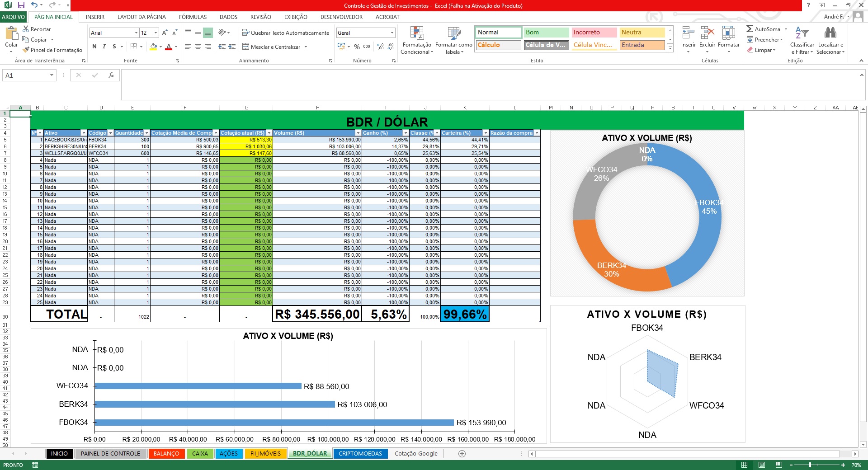Click the Recortar scissors icon

click(x=26, y=29)
